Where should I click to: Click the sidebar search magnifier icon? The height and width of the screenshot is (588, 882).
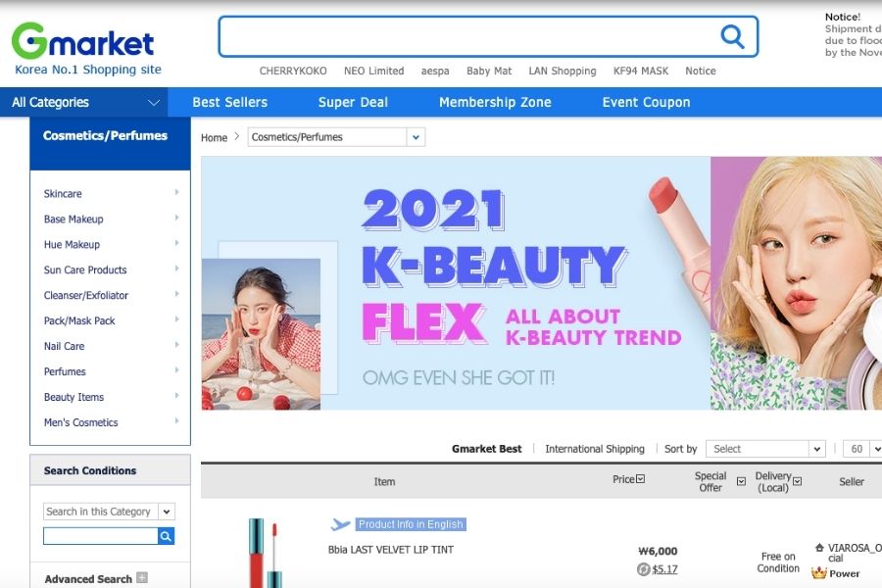[166, 536]
